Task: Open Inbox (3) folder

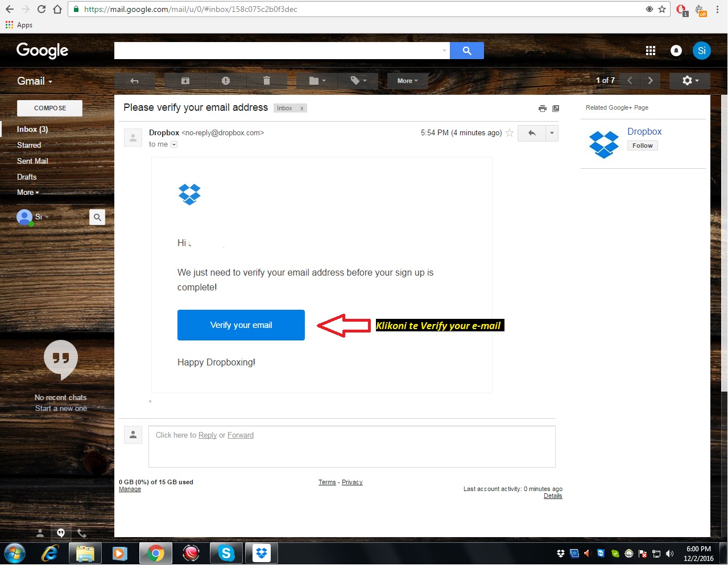Action: 32,130
